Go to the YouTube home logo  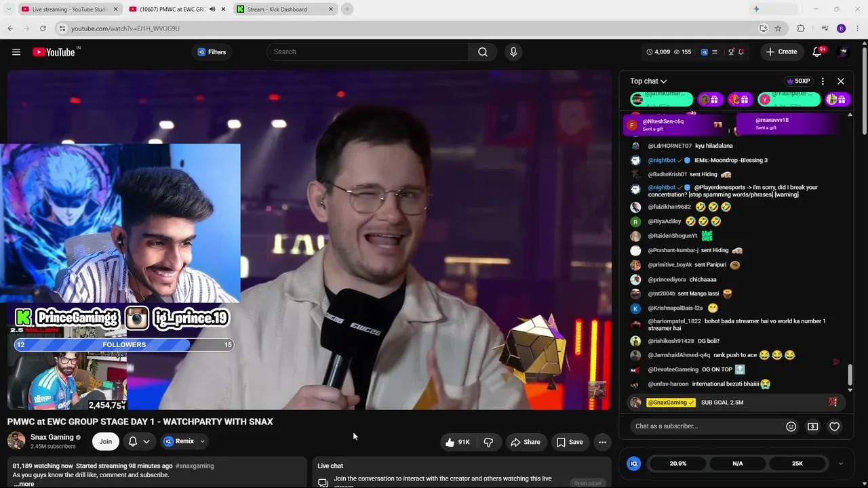54,52
